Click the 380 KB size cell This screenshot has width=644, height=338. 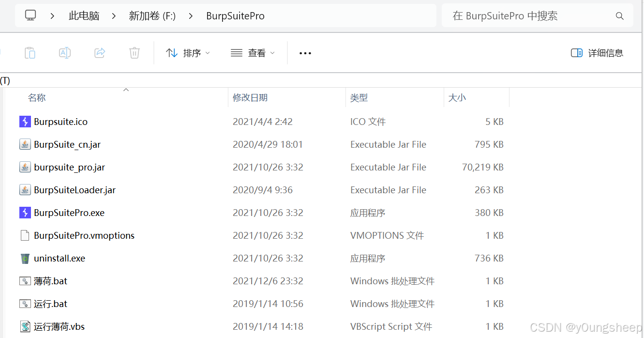click(489, 213)
